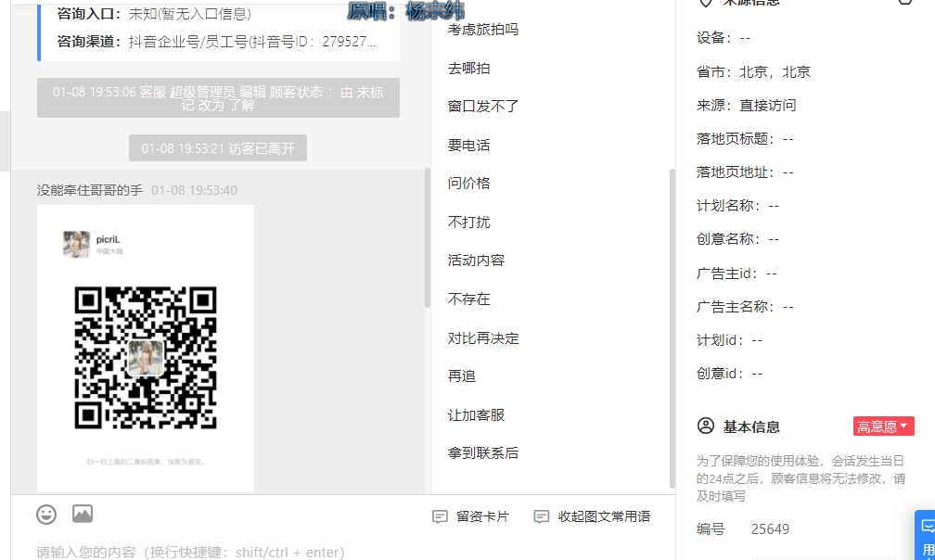Screen dimensions: 935x560
Task: Open the emoji picker icon
Action: point(46,515)
